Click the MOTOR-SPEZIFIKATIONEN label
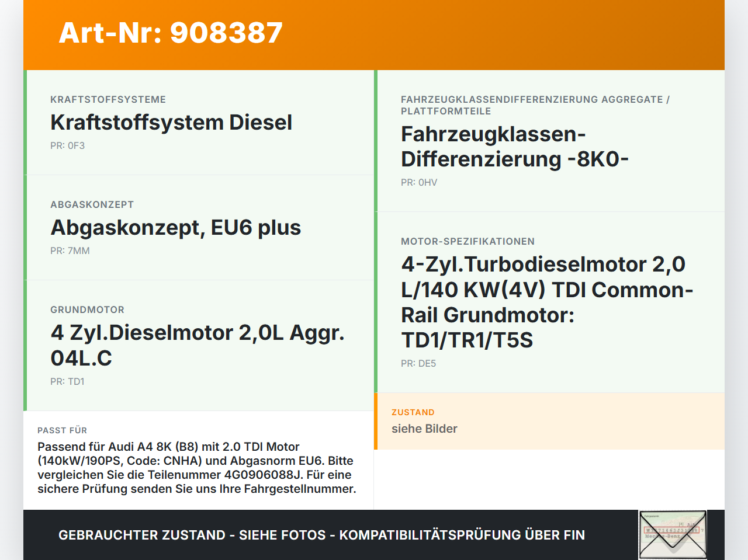Screen dimensions: 748x560 coord(467,241)
